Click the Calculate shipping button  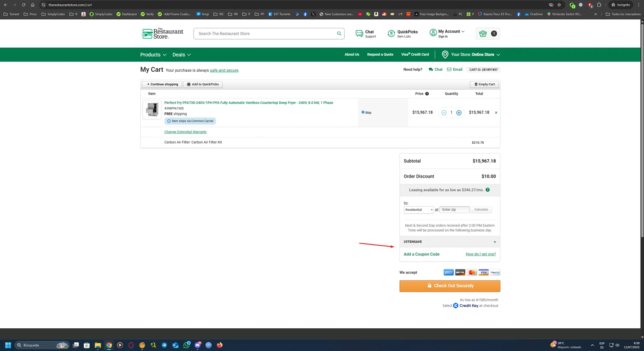pos(481,210)
